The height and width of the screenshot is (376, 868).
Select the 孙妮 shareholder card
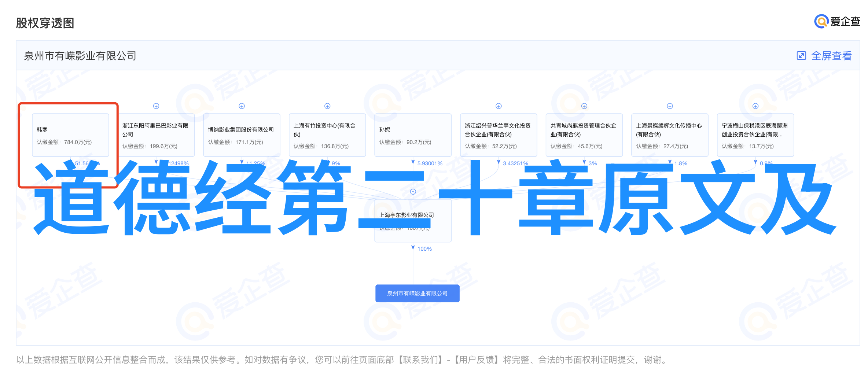(413, 135)
